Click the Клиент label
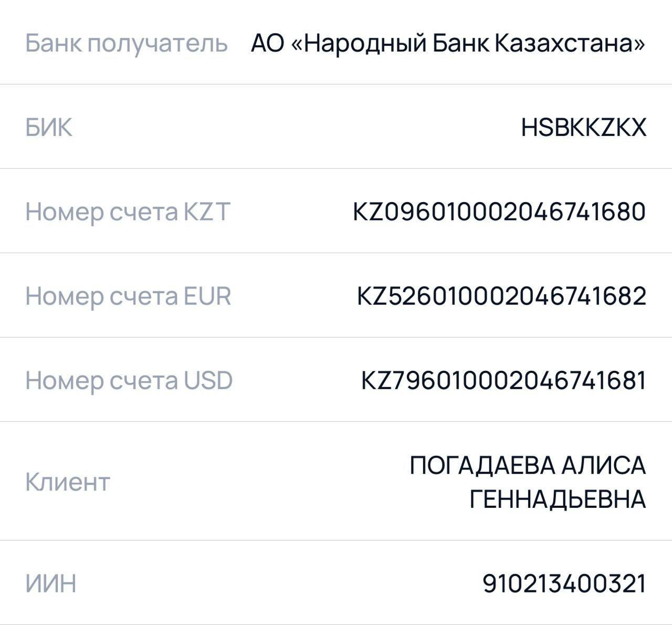The height and width of the screenshot is (625, 672). [68, 482]
